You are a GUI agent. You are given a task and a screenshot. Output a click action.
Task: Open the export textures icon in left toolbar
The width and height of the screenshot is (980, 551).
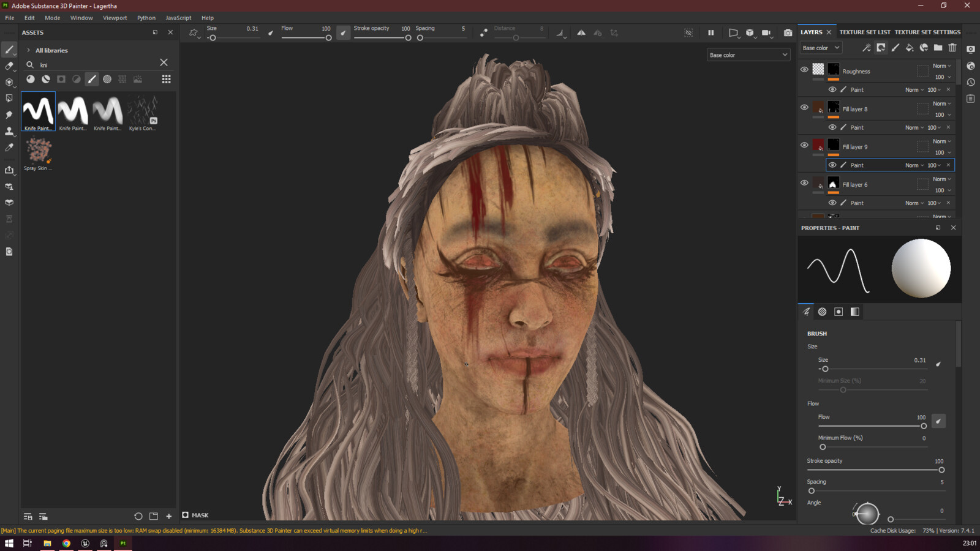pyautogui.click(x=9, y=170)
